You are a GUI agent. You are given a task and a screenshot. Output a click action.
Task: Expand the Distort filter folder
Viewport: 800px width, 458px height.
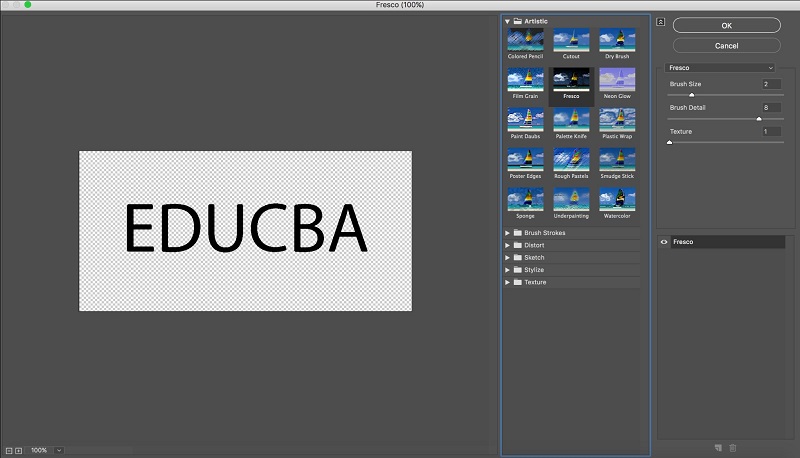pyautogui.click(x=507, y=245)
